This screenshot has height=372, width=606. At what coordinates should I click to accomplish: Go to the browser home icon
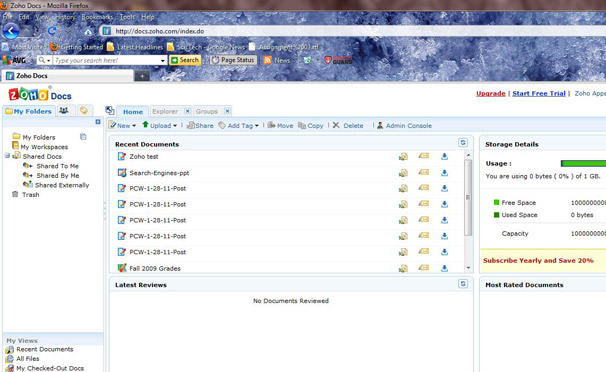88,31
